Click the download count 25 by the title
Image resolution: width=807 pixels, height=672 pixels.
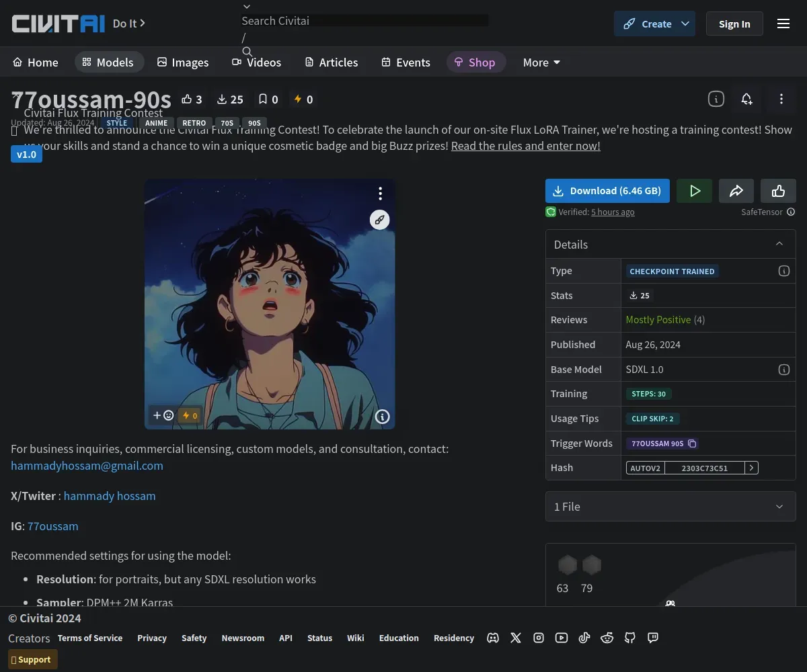(230, 99)
